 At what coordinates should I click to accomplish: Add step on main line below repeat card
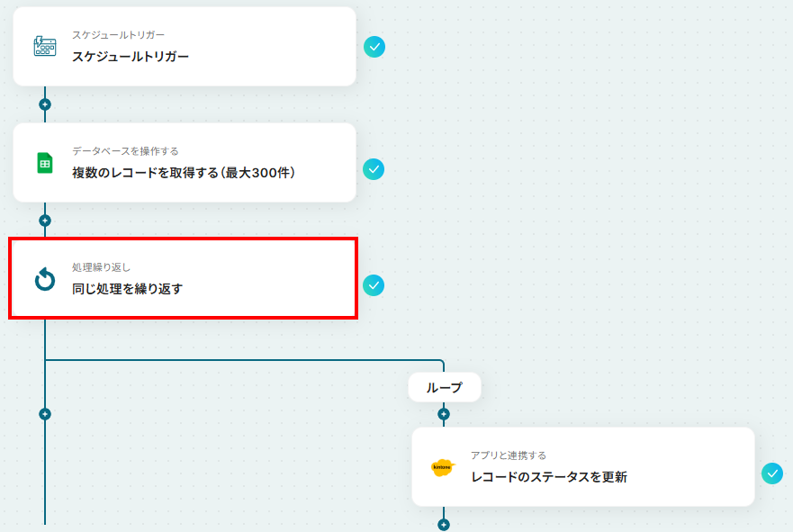click(45, 414)
